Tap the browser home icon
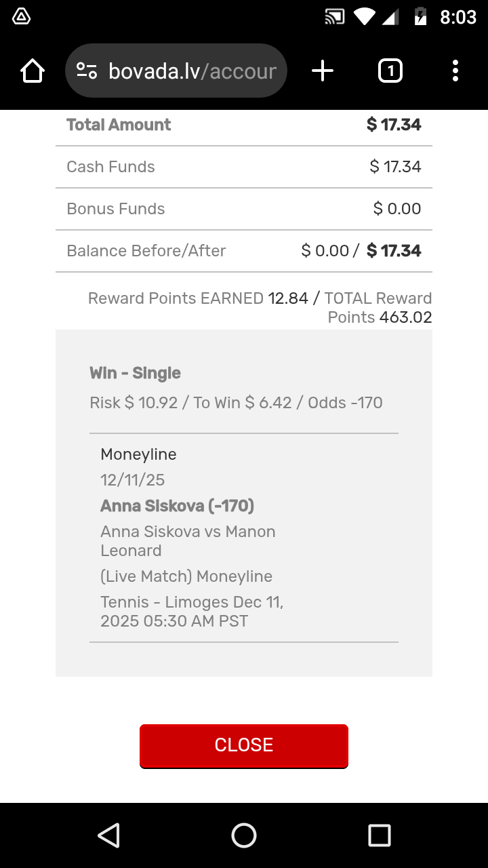The height and width of the screenshot is (868, 488). click(x=33, y=71)
